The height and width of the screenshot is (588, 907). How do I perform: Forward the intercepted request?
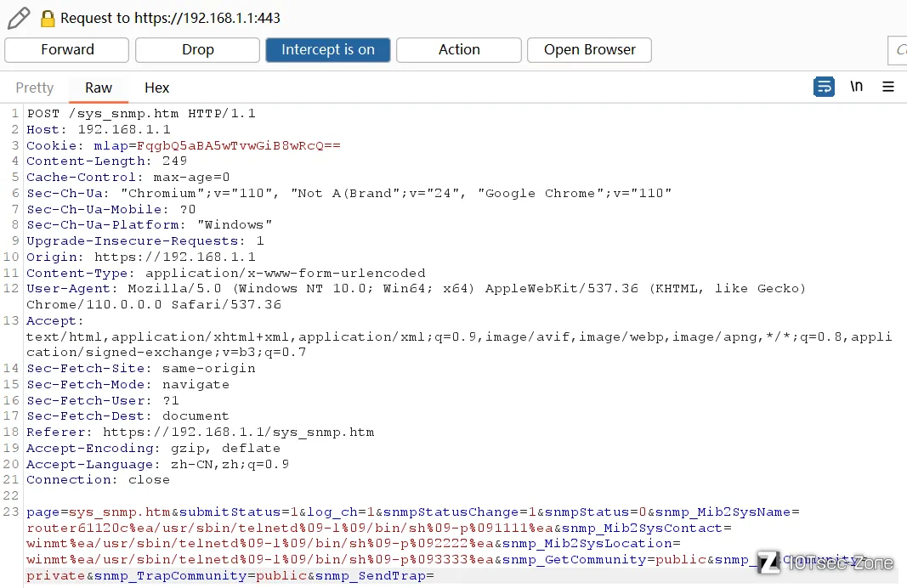point(66,50)
